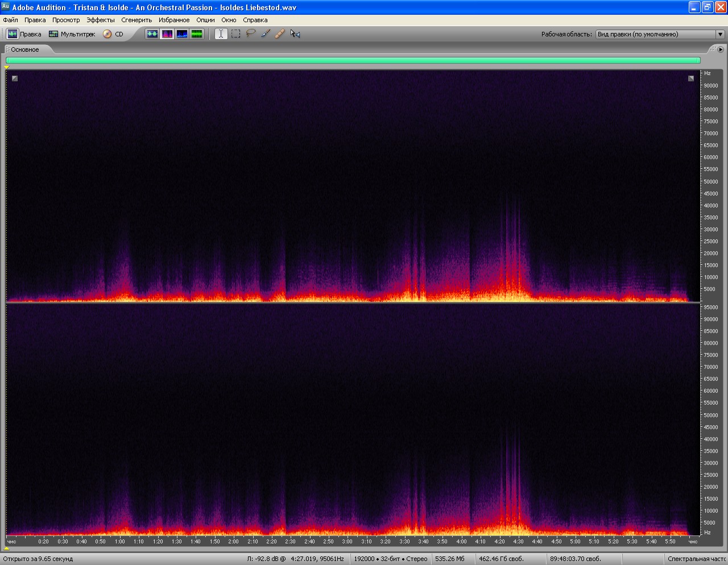Select the Spot Healing Brush tool
Screen dimensions: 728x565
click(280, 34)
